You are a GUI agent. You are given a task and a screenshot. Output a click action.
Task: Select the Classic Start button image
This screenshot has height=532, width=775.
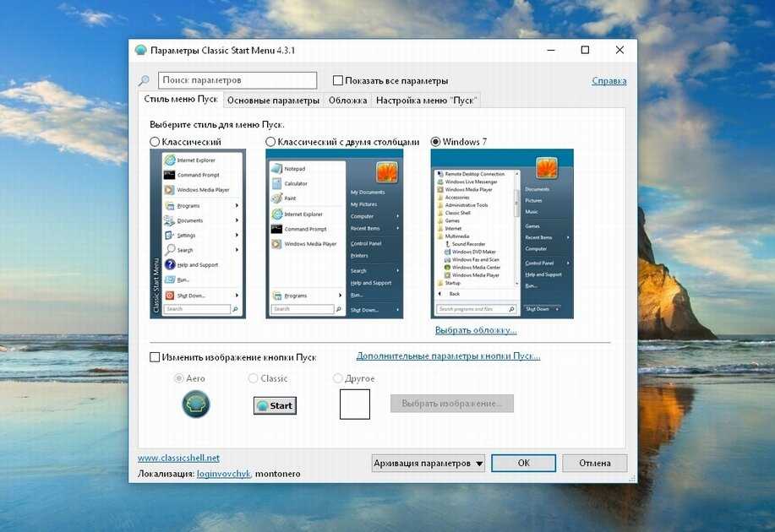[275, 405]
